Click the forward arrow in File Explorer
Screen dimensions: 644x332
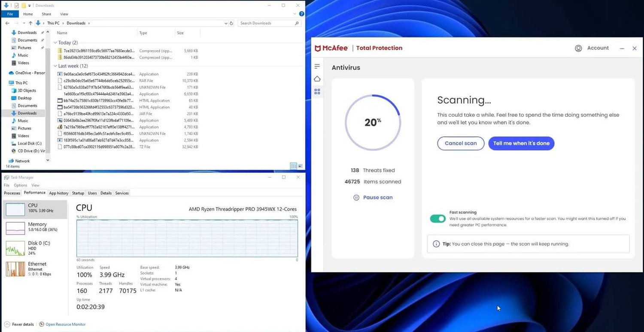tap(17, 23)
